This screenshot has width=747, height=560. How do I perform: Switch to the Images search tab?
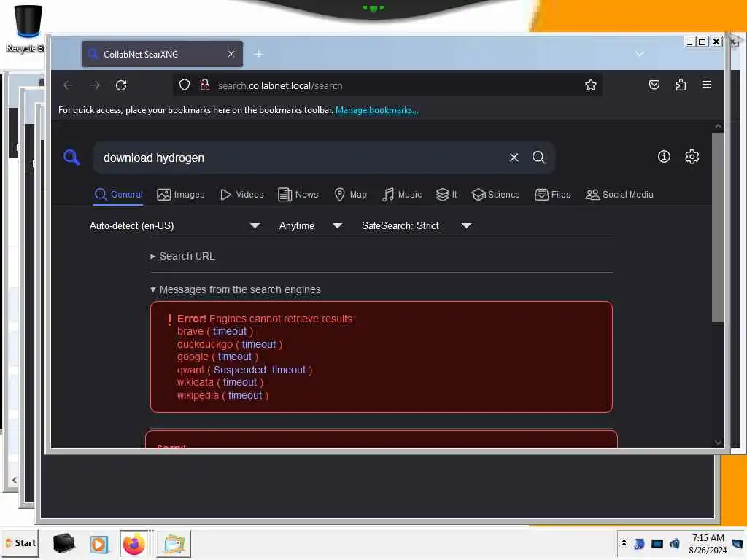[181, 194]
